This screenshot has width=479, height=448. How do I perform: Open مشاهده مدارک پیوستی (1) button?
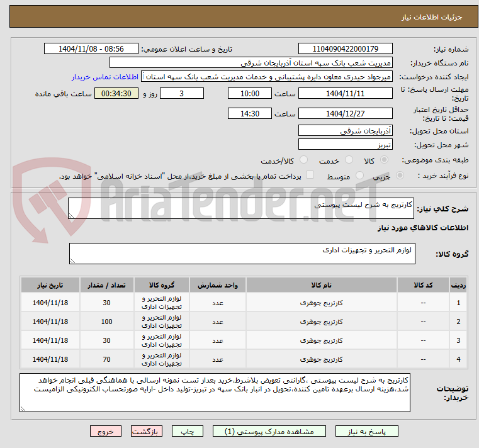[x=269, y=431]
